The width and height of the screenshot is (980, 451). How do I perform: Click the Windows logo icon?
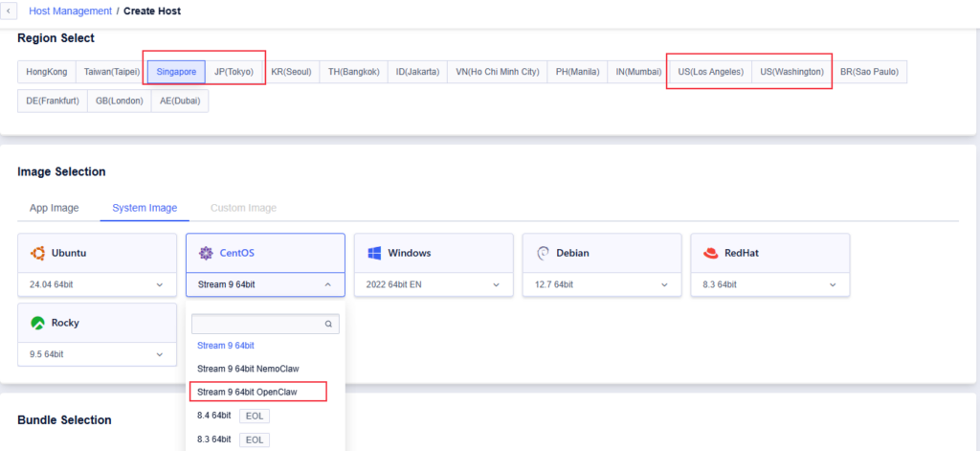(x=374, y=254)
